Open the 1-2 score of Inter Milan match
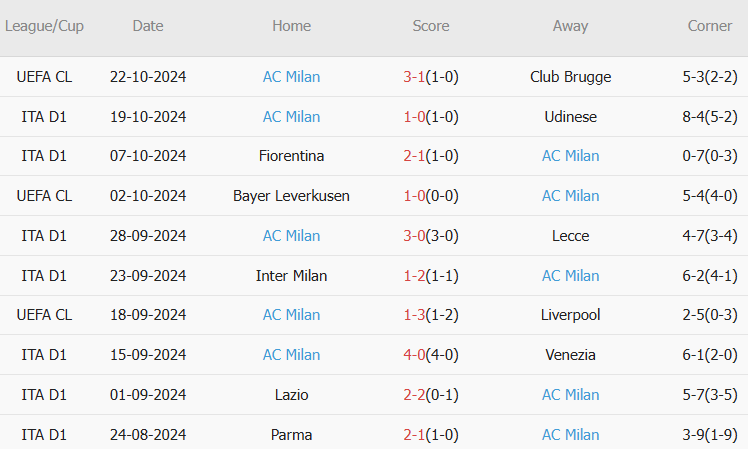Screen dimensions: 748x449 point(415,276)
